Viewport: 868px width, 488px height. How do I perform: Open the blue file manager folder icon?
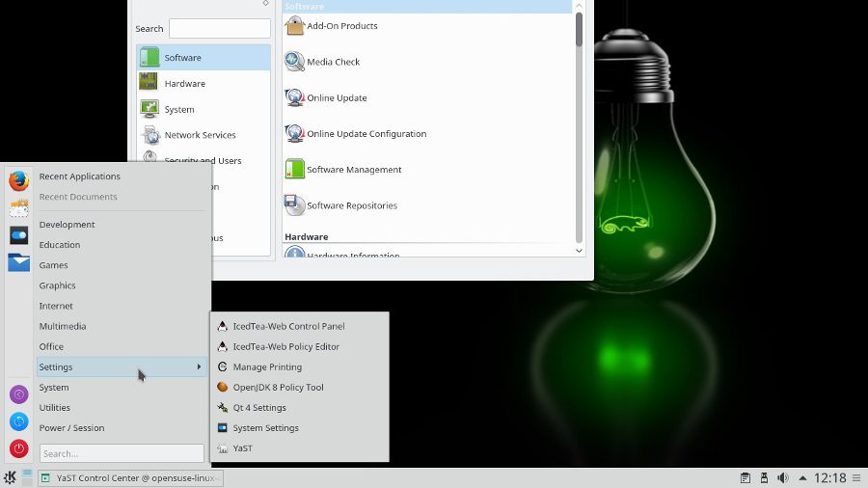click(x=19, y=262)
